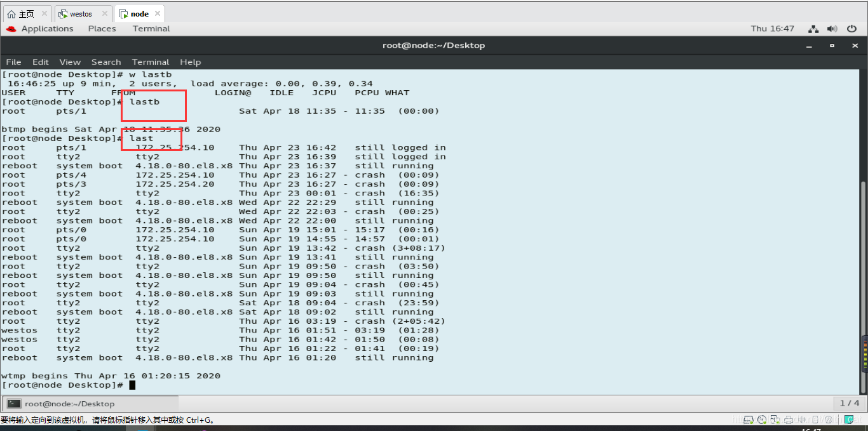
Task: Click the Red Hat logo icon
Action: [11, 29]
